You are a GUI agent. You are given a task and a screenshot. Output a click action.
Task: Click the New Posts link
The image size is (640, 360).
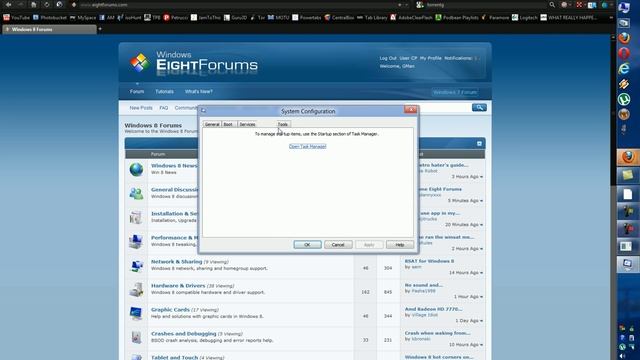141,108
